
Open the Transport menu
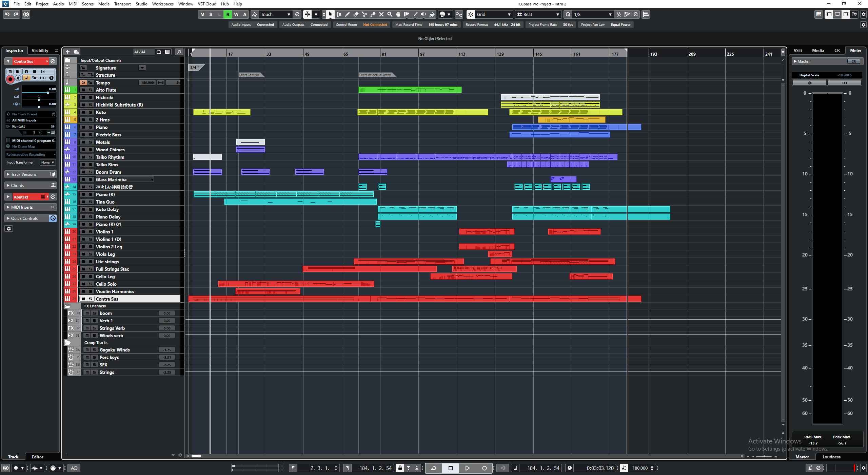(122, 4)
